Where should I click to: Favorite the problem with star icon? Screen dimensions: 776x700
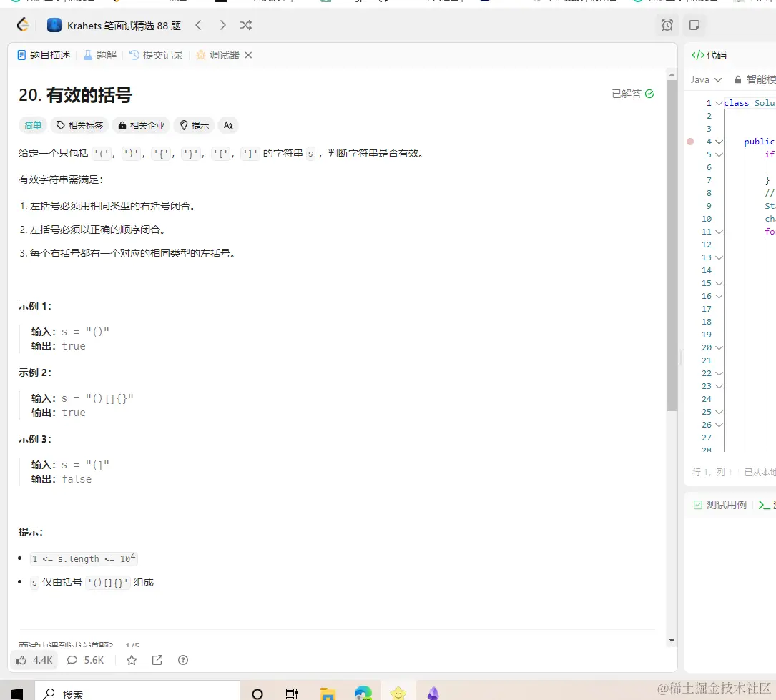(132, 660)
